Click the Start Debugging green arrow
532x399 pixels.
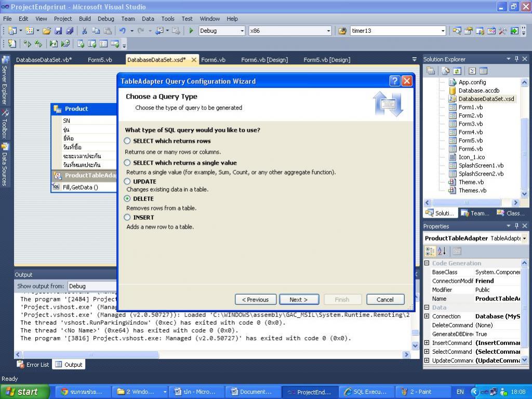191,31
